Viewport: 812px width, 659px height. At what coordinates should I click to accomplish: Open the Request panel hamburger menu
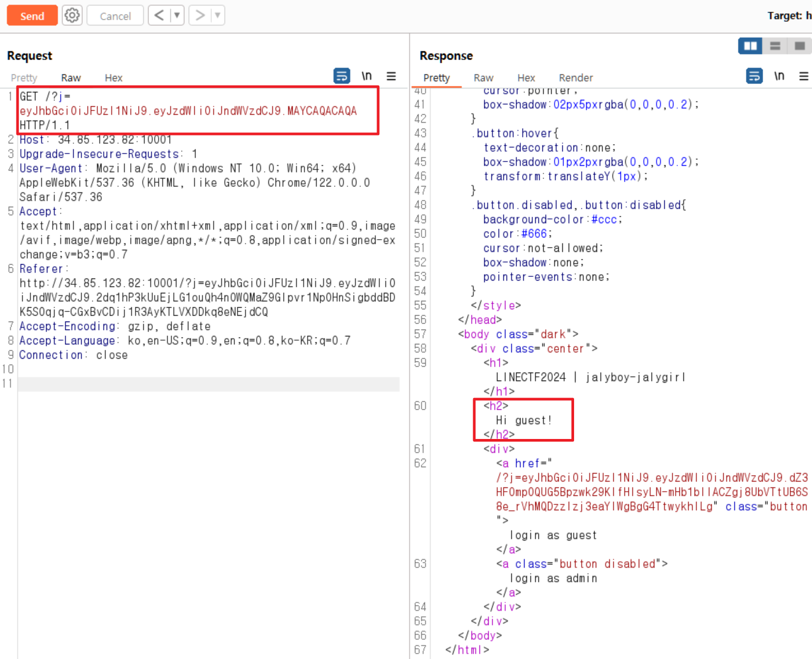coord(391,76)
